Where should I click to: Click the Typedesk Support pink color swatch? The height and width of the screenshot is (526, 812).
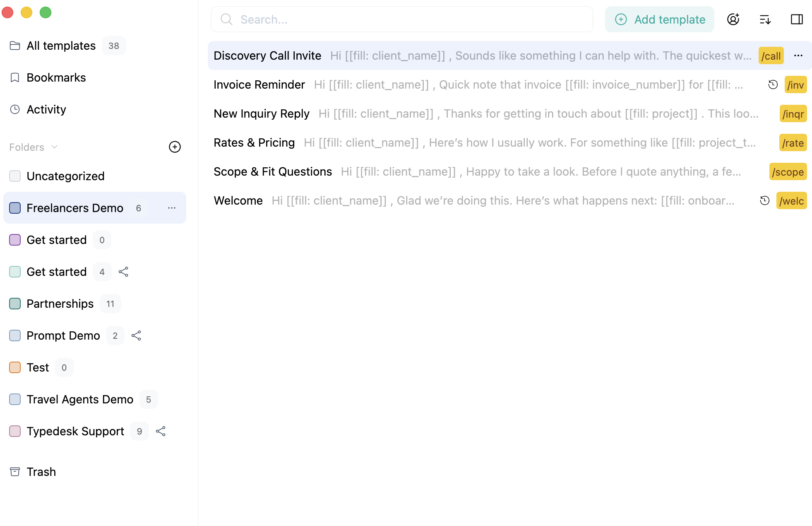(x=15, y=431)
